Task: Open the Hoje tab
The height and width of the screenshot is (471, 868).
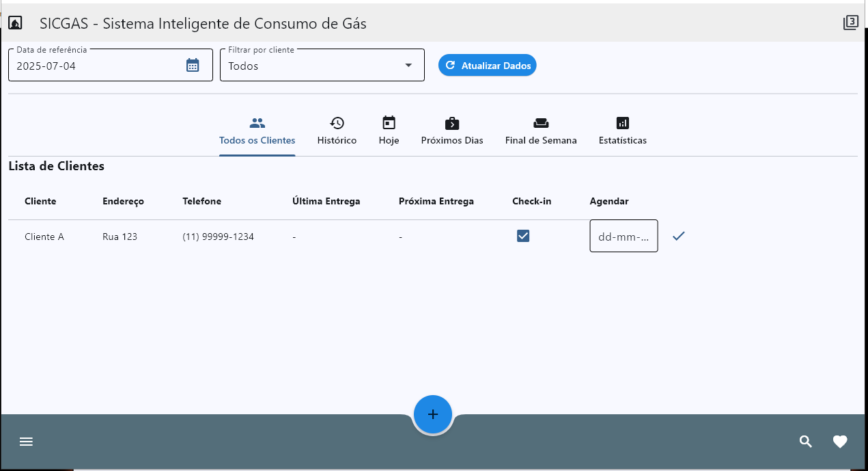Action: click(389, 131)
